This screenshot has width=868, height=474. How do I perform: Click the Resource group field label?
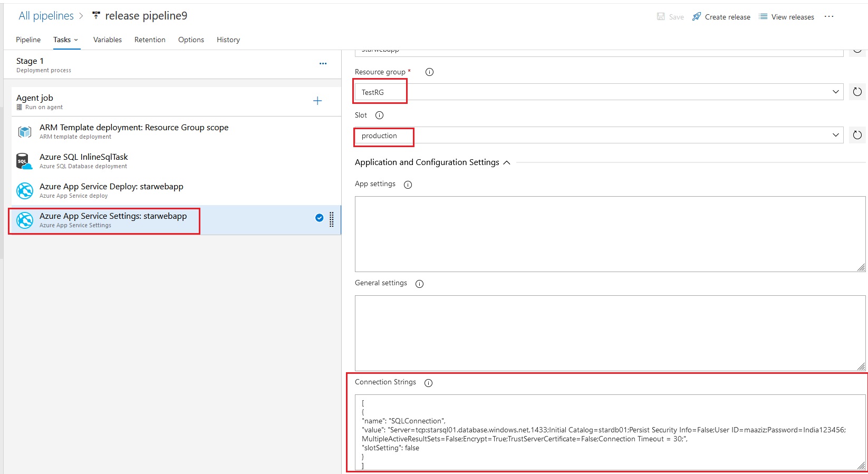point(380,72)
